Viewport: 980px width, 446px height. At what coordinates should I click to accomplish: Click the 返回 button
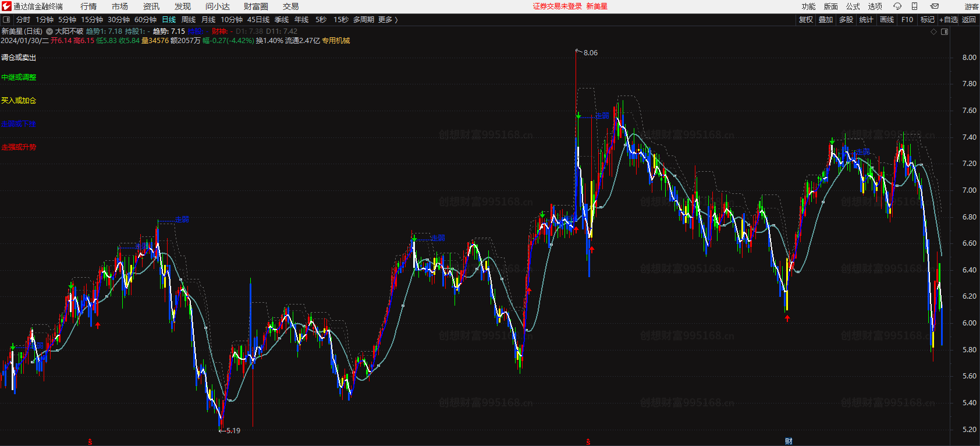pyautogui.click(x=969, y=20)
